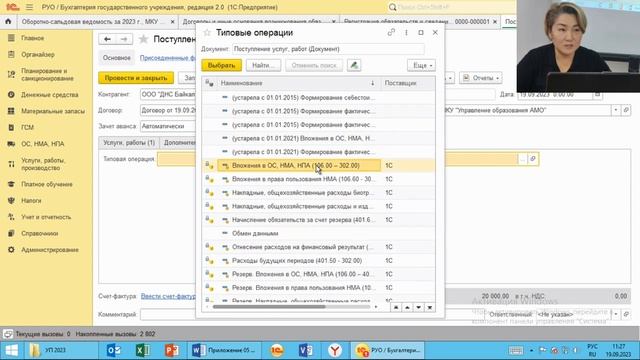Click the Зачет аванса Автоматически field

(x=168, y=127)
